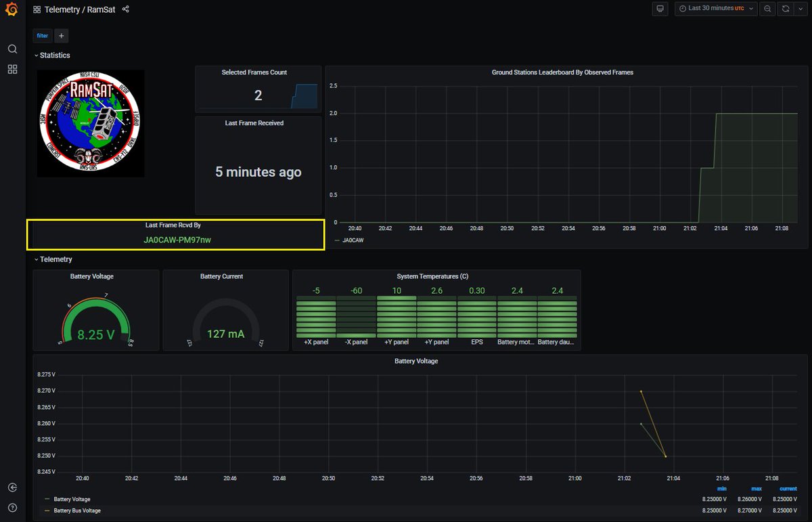Screen dimensions: 812x522
Task: Click the +X panel temperature label
Action: [x=316, y=342]
